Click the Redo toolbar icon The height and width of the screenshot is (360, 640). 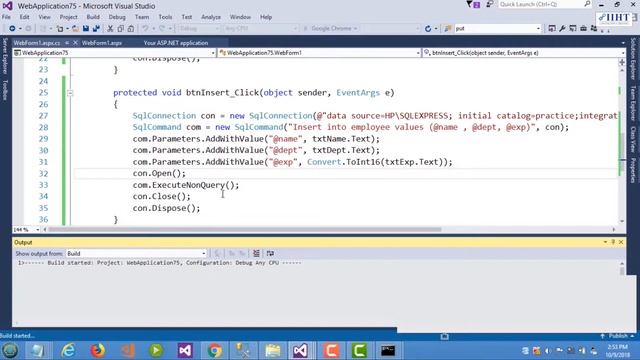click(162, 29)
